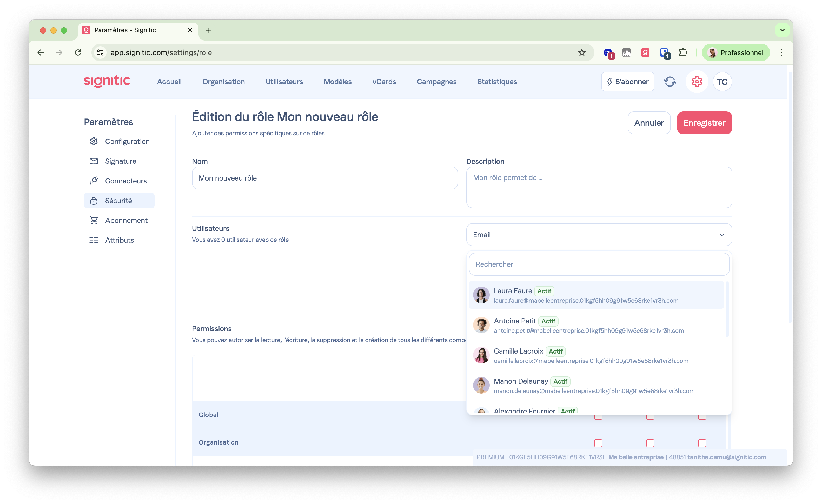This screenshot has height=504, width=822.
Task: Click the Signitic logo
Action: click(107, 81)
